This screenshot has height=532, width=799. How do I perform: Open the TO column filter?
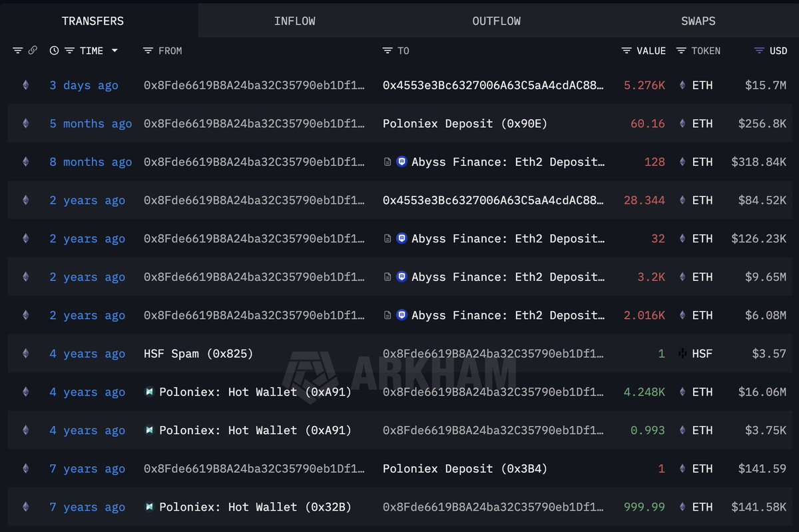click(388, 51)
